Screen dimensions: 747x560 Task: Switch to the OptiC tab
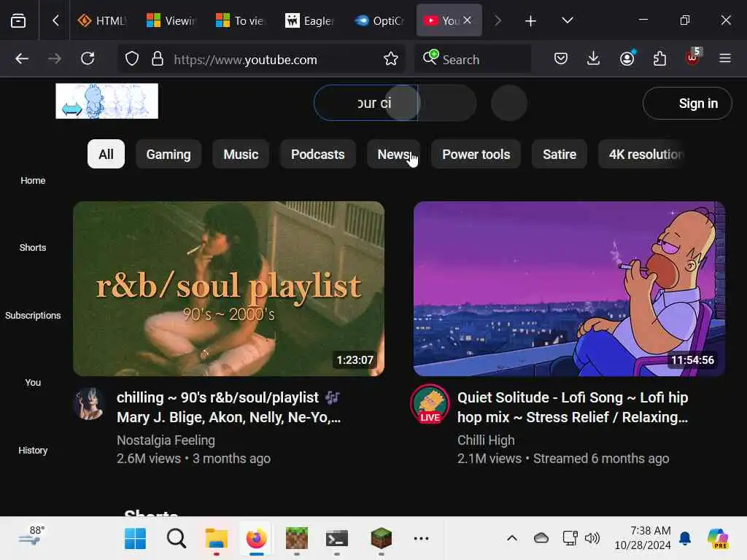[x=379, y=20]
